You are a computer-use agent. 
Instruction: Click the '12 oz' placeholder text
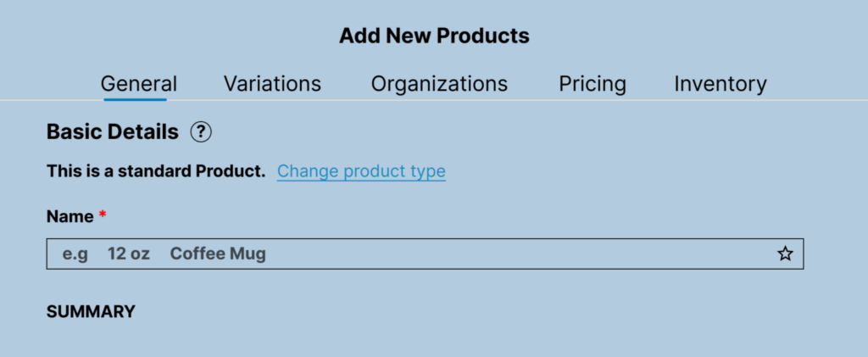click(x=129, y=254)
